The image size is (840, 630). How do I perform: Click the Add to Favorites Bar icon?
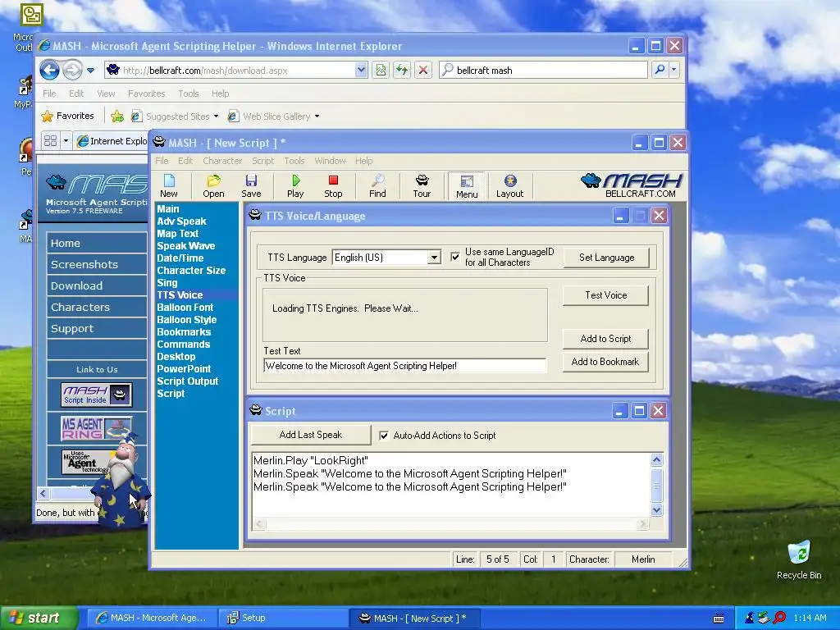tap(117, 116)
